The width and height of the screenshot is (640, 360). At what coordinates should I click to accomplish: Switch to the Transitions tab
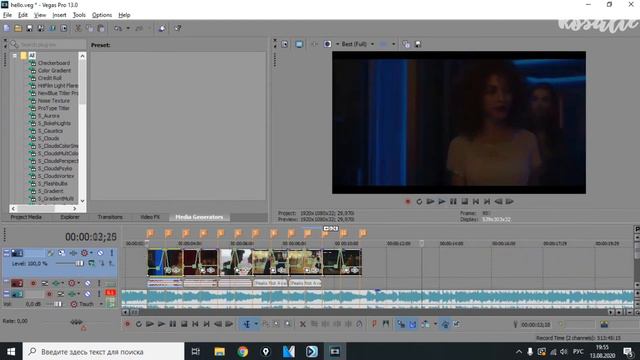110,217
